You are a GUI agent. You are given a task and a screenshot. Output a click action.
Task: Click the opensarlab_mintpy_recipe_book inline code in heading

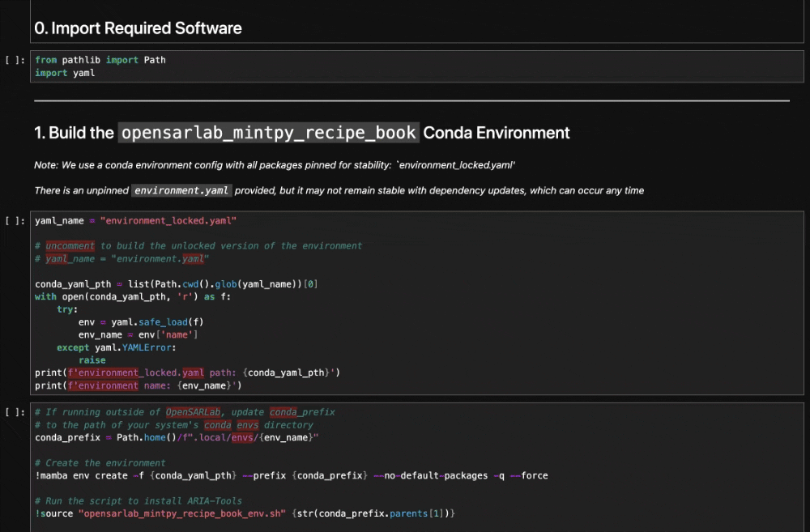click(268, 133)
